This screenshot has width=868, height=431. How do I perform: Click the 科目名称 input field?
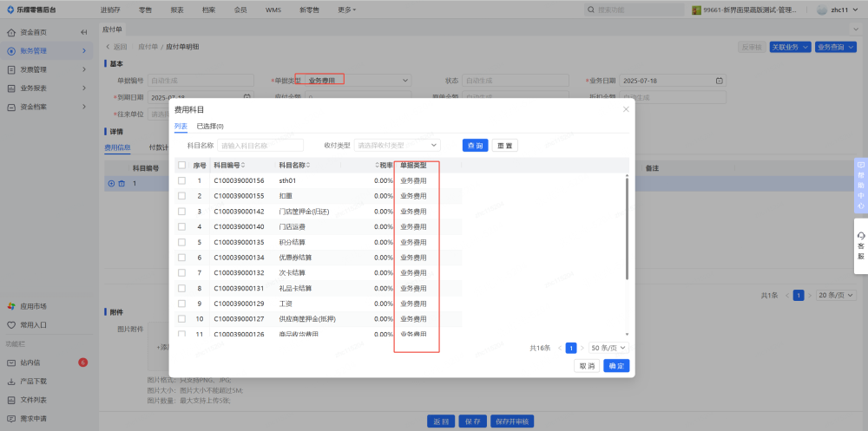click(x=260, y=146)
